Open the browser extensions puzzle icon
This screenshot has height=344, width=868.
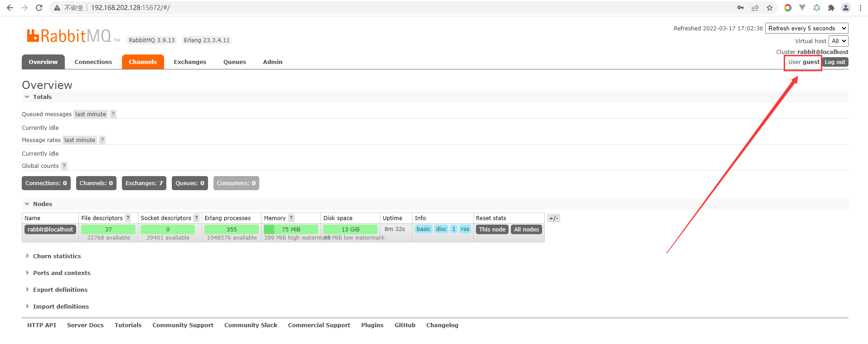click(x=831, y=8)
